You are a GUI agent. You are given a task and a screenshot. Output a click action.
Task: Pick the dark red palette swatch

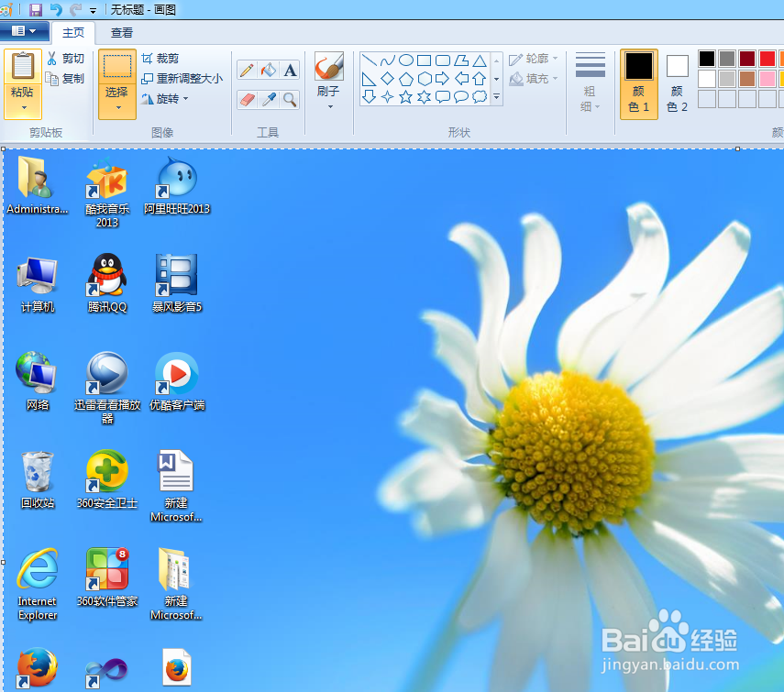pyautogui.click(x=747, y=59)
